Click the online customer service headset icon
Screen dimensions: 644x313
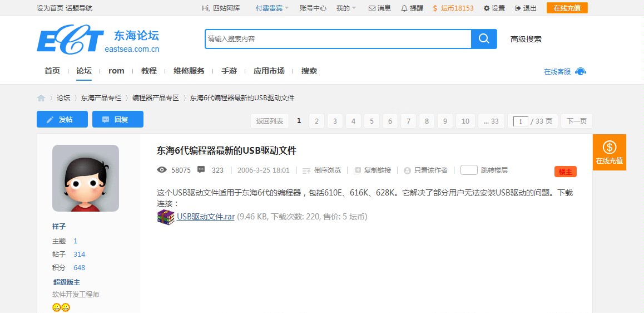tap(581, 71)
